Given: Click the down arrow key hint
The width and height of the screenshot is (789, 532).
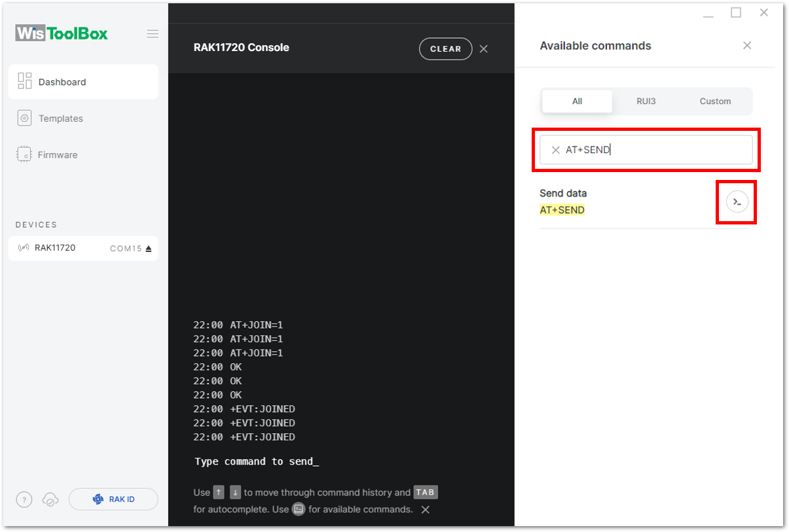Looking at the screenshot, I should (x=236, y=493).
